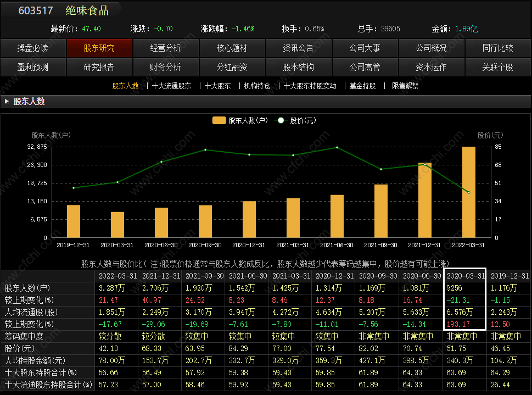Toggle 股东人数(户) legend orange swatch
Screen dimensions: 532x395
tap(219, 120)
